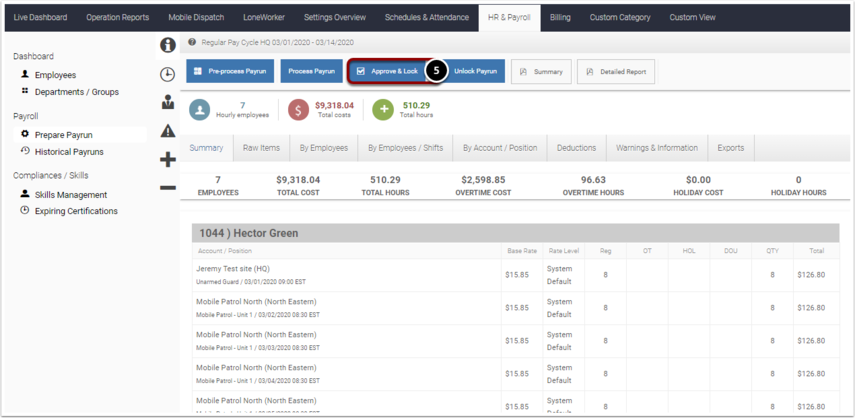The width and height of the screenshot is (855, 418).
Task: Switch to the Deductions tab
Action: click(576, 148)
